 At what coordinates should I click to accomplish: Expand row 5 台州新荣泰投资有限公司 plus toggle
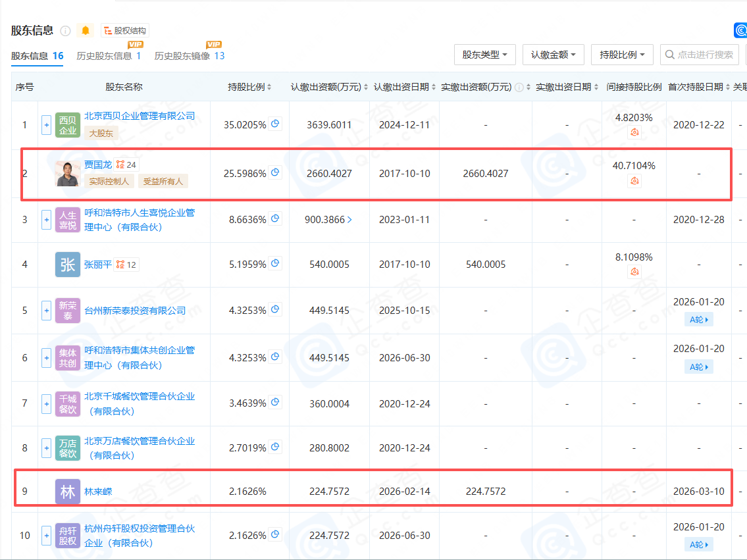click(46, 311)
